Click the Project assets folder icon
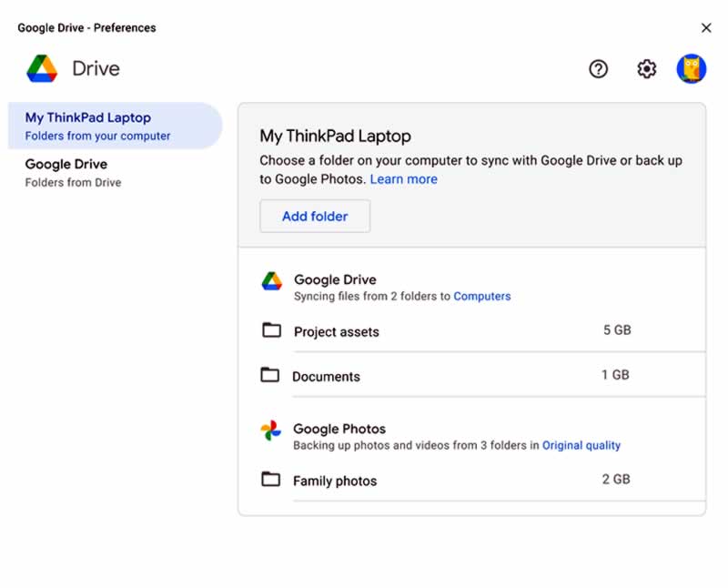Viewport: 728px width, 588px height. pos(271,330)
